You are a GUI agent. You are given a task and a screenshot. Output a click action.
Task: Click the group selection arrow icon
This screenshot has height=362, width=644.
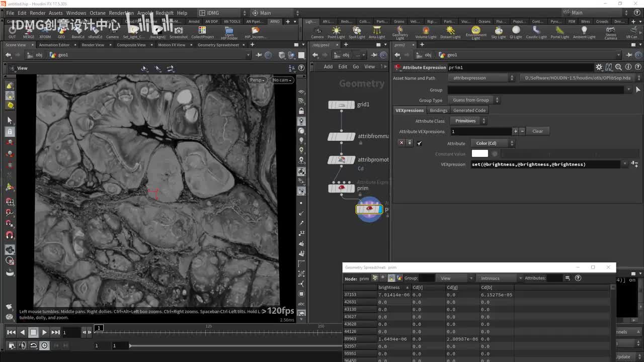tap(638, 89)
